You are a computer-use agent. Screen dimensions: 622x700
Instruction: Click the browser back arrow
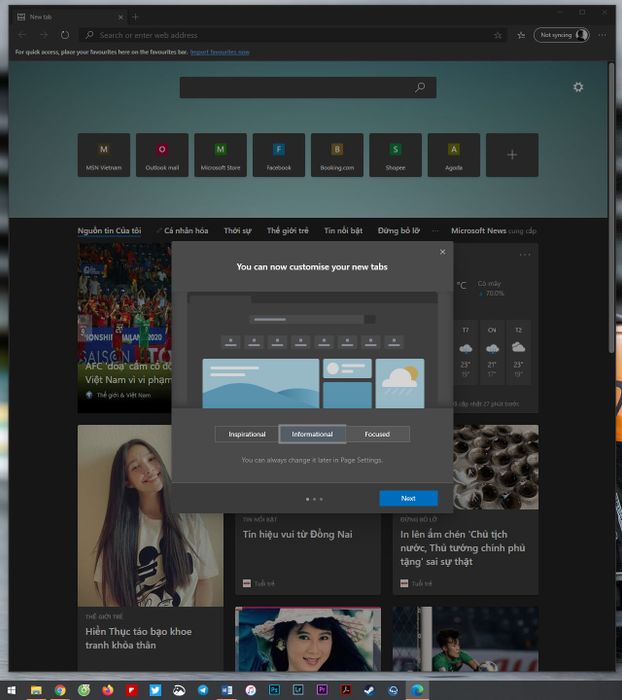point(22,35)
